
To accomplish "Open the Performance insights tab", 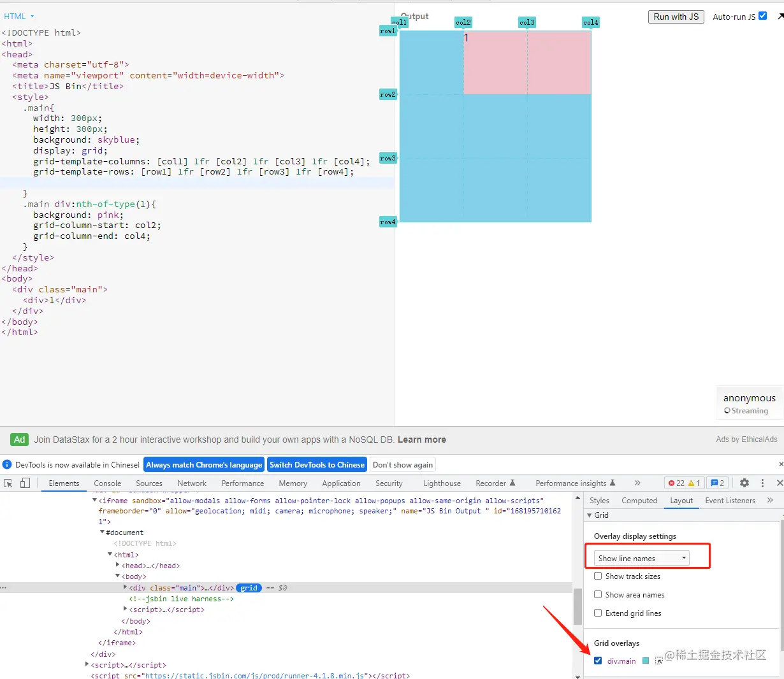I will coord(576,483).
